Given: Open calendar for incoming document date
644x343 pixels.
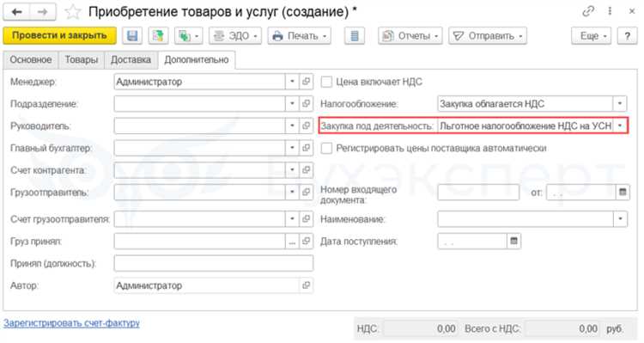Looking at the screenshot, I should [x=623, y=192].
